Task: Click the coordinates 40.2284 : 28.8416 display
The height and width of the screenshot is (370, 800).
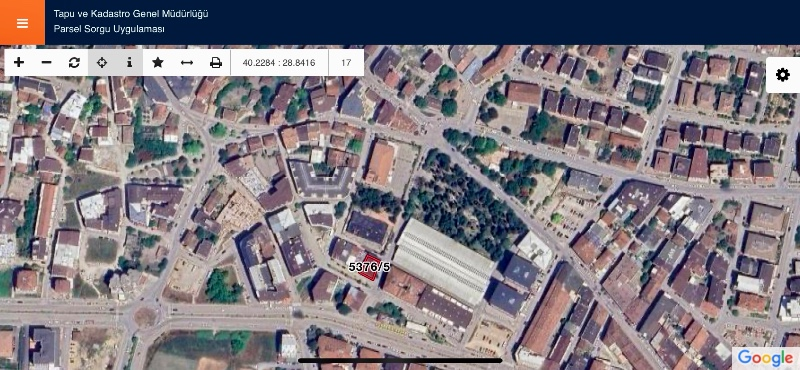Action: [279, 63]
